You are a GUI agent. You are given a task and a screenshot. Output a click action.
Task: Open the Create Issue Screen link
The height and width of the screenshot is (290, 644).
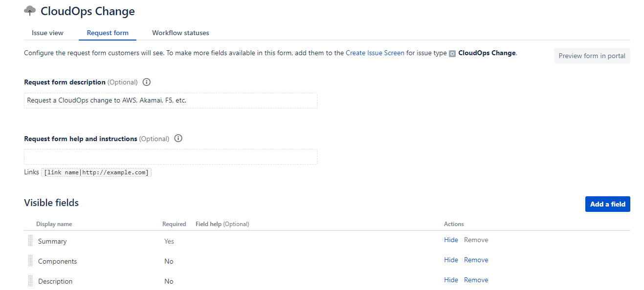click(375, 53)
